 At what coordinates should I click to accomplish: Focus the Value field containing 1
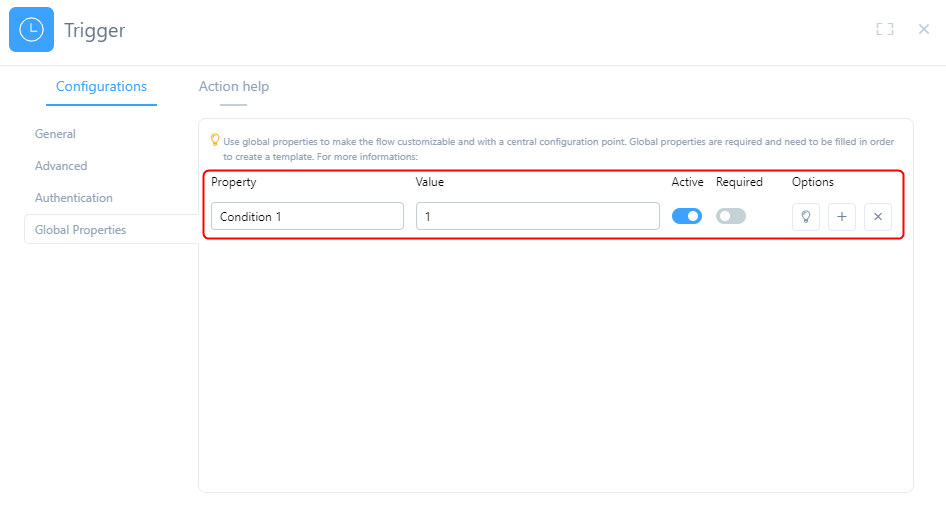click(538, 216)
